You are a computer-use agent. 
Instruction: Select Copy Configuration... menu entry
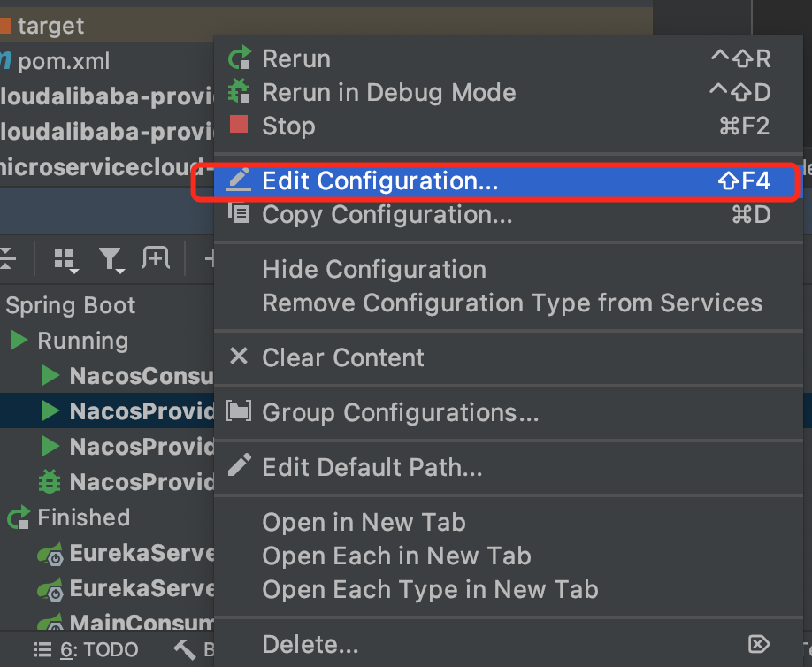pyautogui.click(x=387, y=215)
